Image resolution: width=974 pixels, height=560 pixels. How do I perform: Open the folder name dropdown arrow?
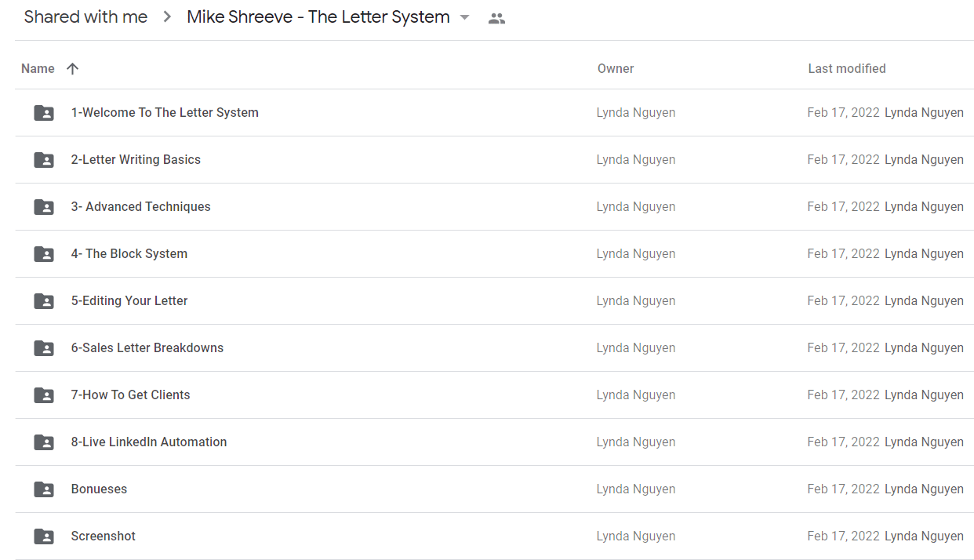tap(464, 17)
